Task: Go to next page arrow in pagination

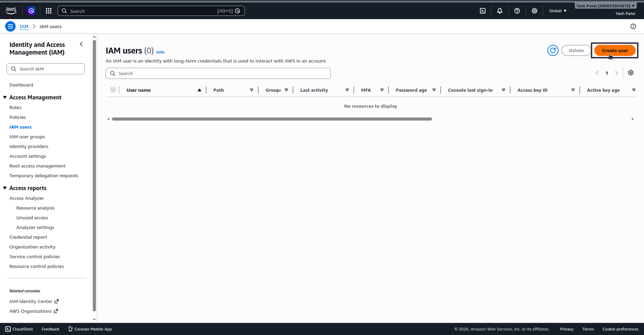Action: click(617, 73)
